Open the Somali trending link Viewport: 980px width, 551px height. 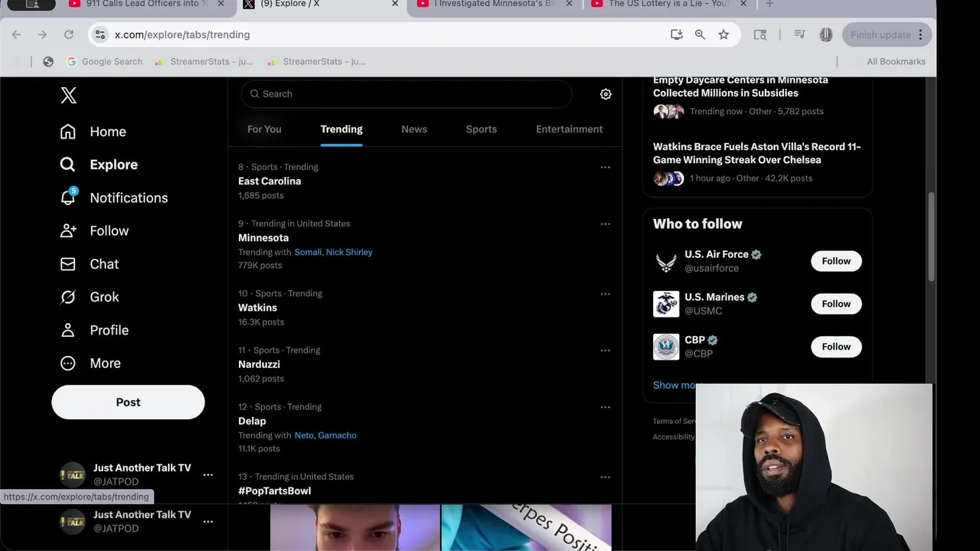308,252
